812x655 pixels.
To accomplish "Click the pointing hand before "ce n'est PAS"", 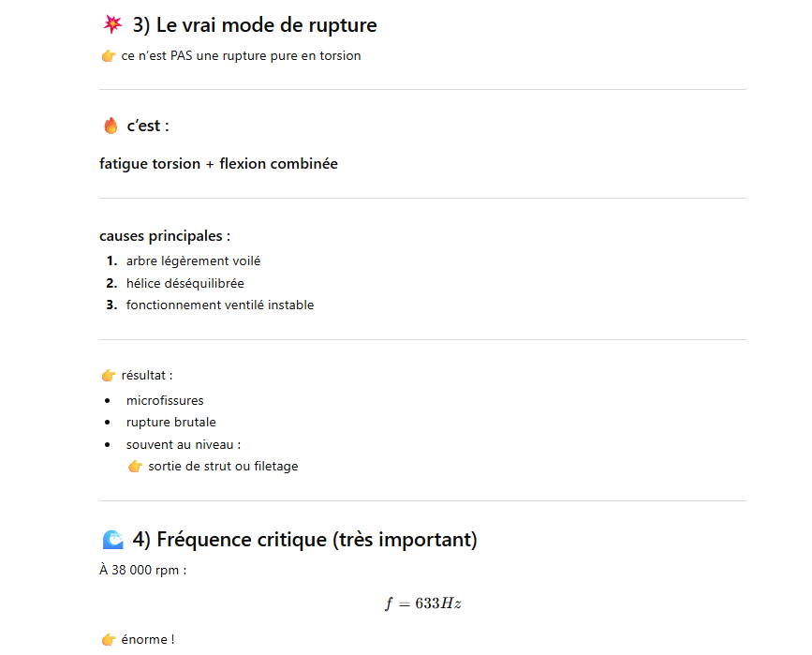I will point(108,56).
